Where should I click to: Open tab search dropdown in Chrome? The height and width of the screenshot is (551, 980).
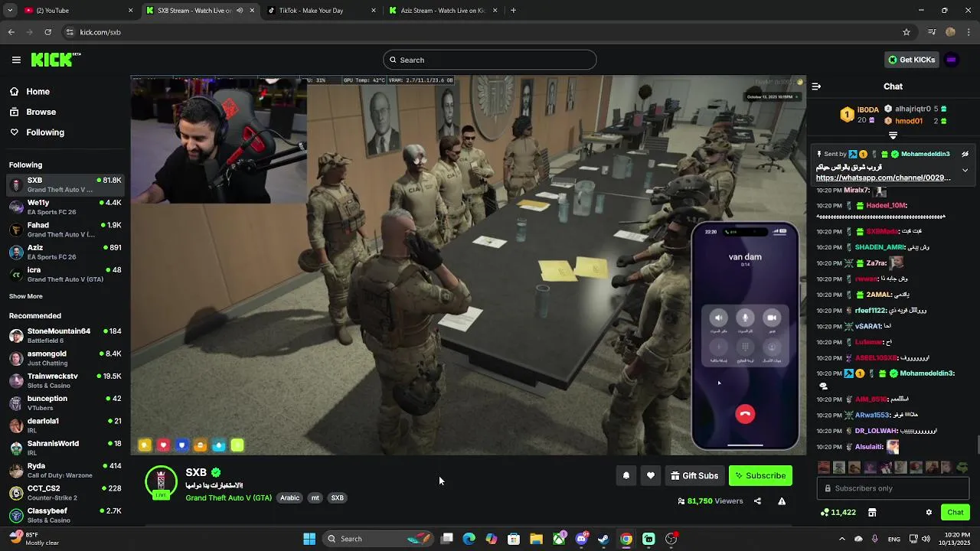click(x=10, y=11)
